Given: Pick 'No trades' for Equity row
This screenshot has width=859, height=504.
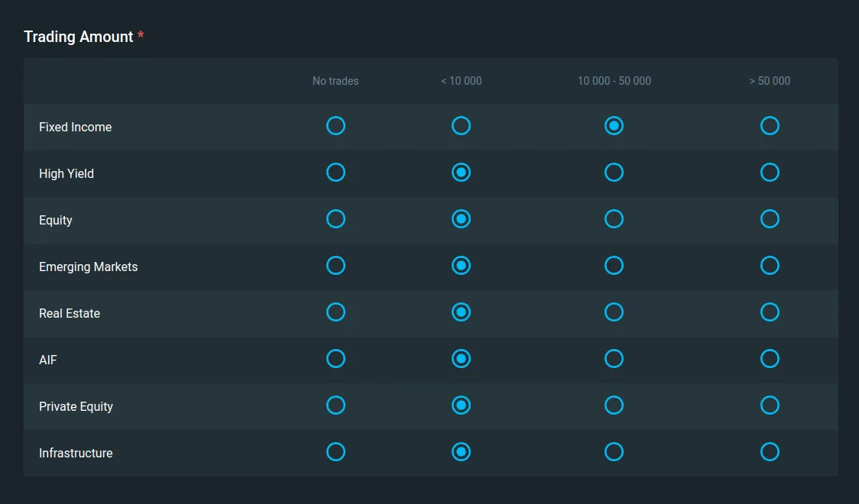Looking at the screenshot, I should point(335,219).
